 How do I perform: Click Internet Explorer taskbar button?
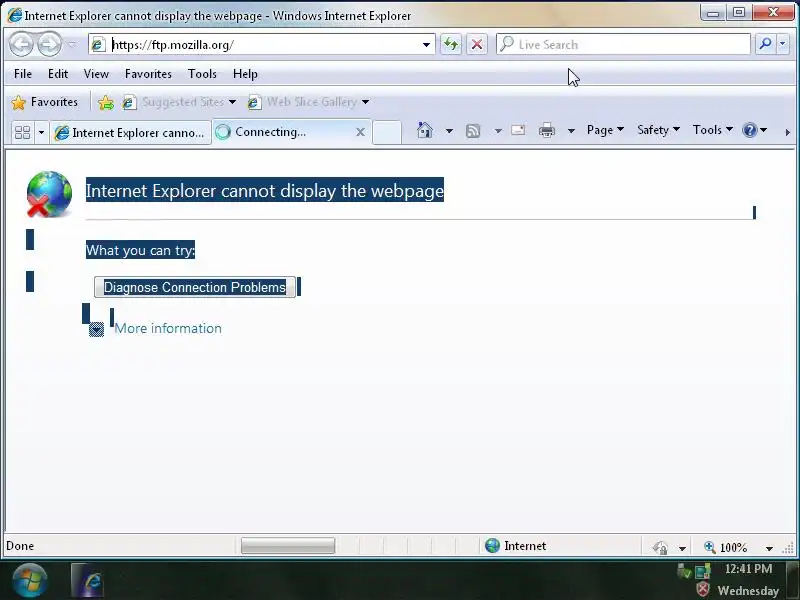(x=87, y=580)
